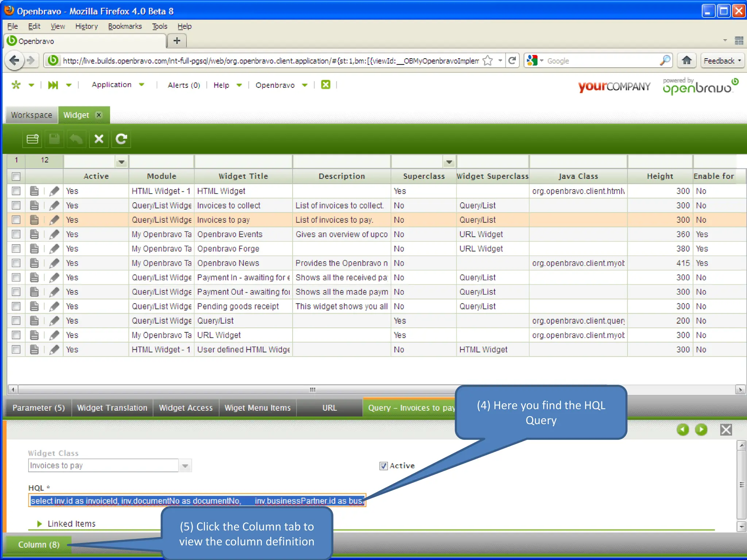Sort grid by Widget Title column header

[243, 176]
